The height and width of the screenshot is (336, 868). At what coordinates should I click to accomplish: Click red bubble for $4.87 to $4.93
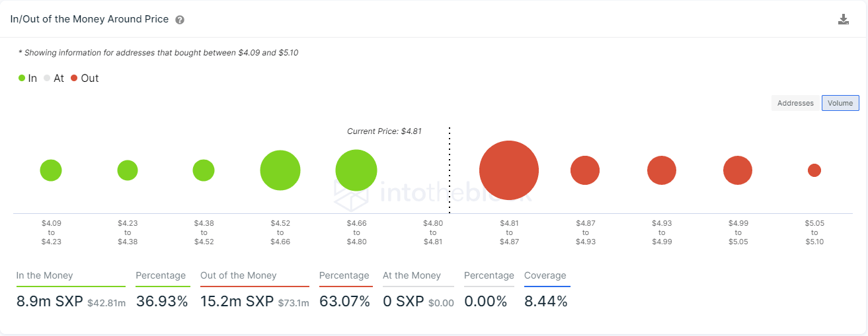[585, 170]
